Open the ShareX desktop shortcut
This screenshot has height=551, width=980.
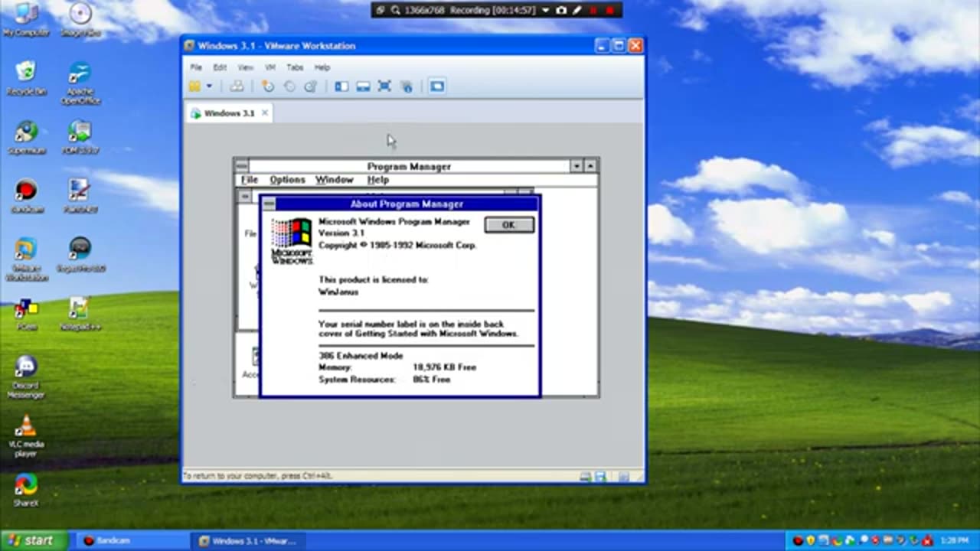tap(26, 490)
